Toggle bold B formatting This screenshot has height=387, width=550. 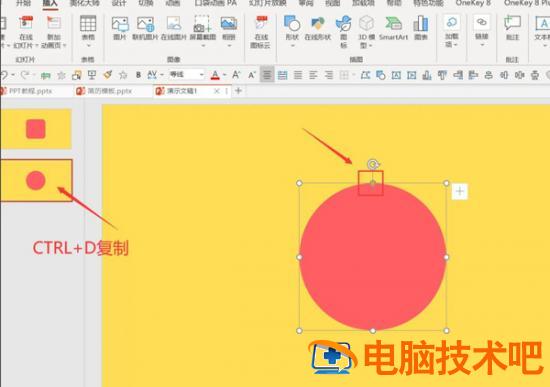point(139,75)
